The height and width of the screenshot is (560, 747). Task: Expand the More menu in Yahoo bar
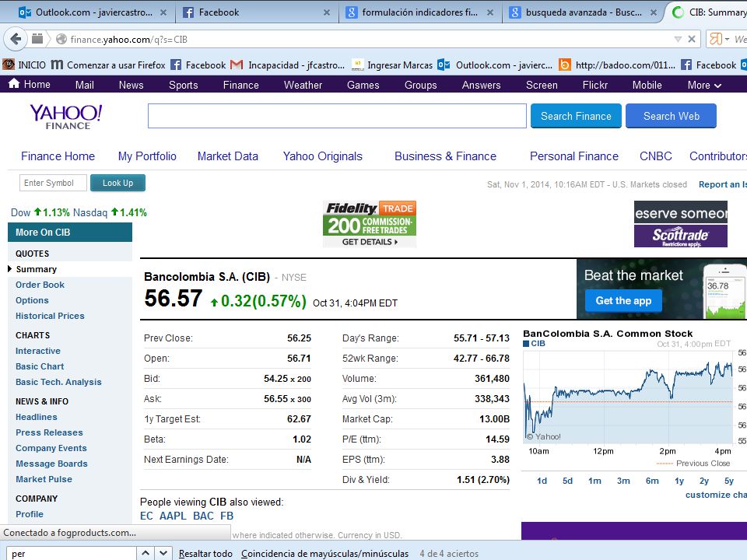pyautogui.click(x=704, y=85)
